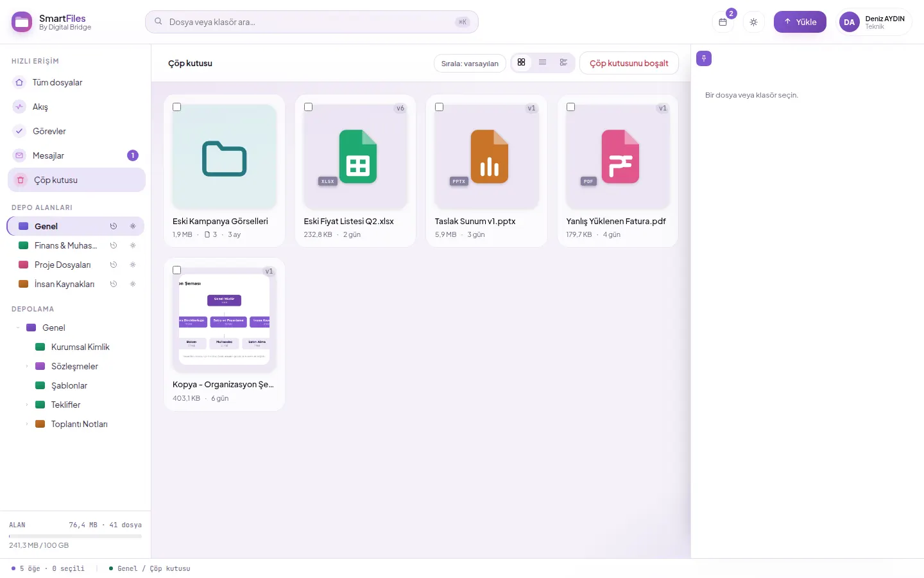Open settings gear for Finans & Muhasebe area
This screenshot has height=578, width=924.
tap(133, 245)
